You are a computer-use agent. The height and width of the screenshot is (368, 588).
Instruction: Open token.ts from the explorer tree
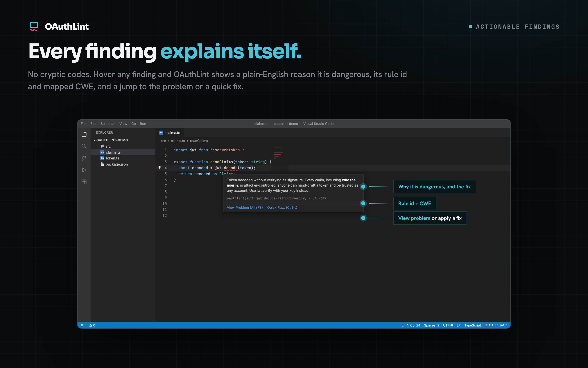click(x=123, y=158)
